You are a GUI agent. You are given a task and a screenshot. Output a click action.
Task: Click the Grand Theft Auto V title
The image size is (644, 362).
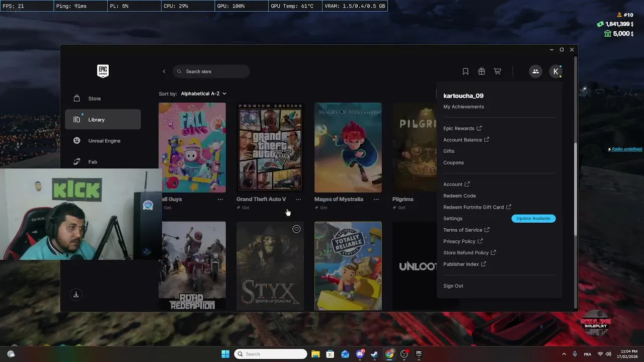click(x=261, y=199)
